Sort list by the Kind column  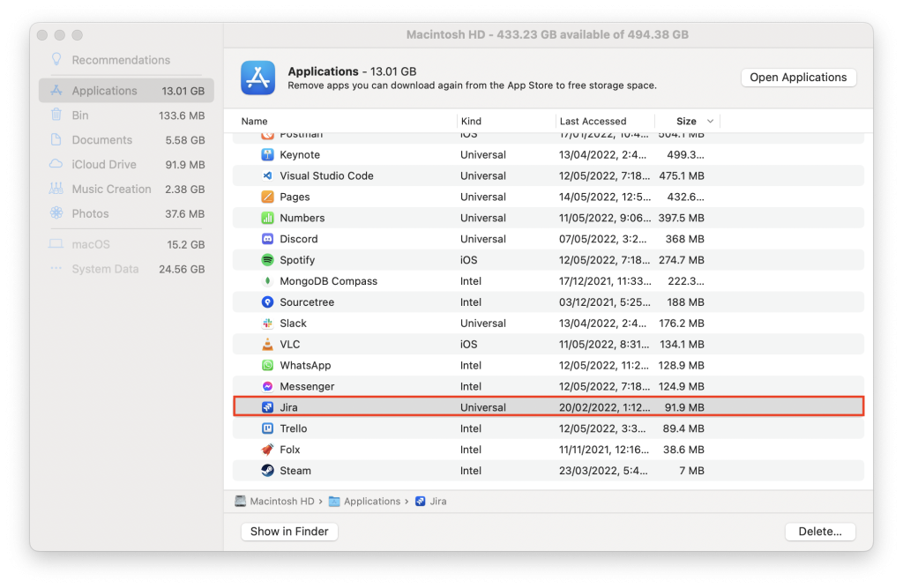point(471,121)
